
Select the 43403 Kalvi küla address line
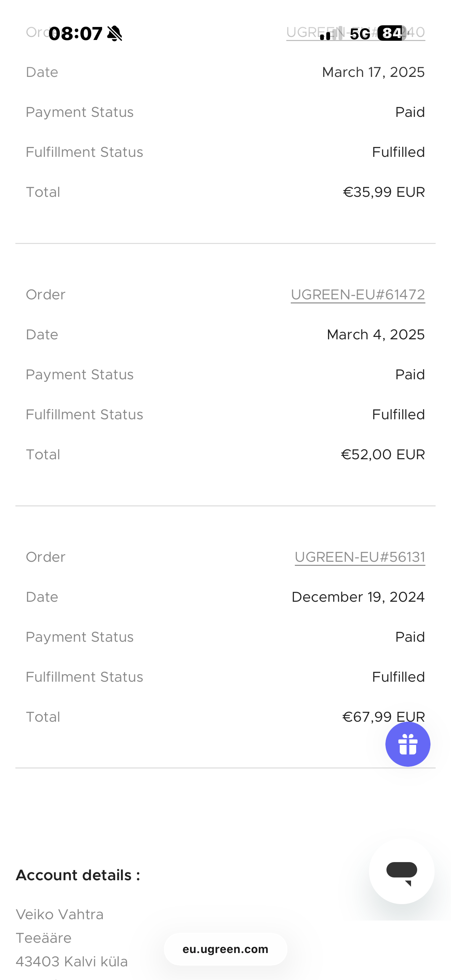(71, 962)
